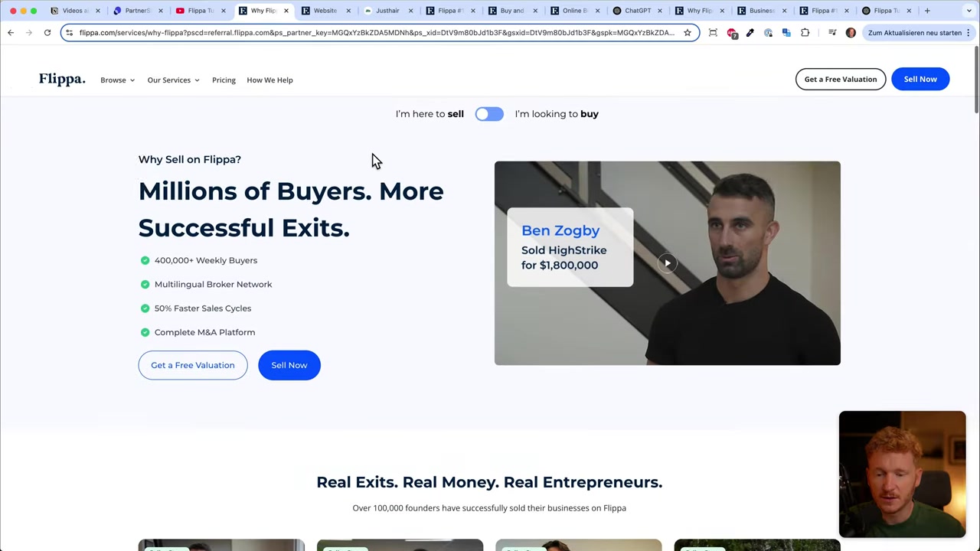Click the page vertical scrollbar
980x551 pixels.
(976, 80)
